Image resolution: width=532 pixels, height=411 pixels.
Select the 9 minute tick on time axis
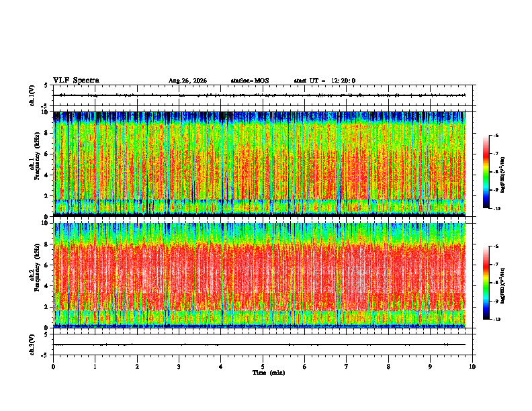430,367
